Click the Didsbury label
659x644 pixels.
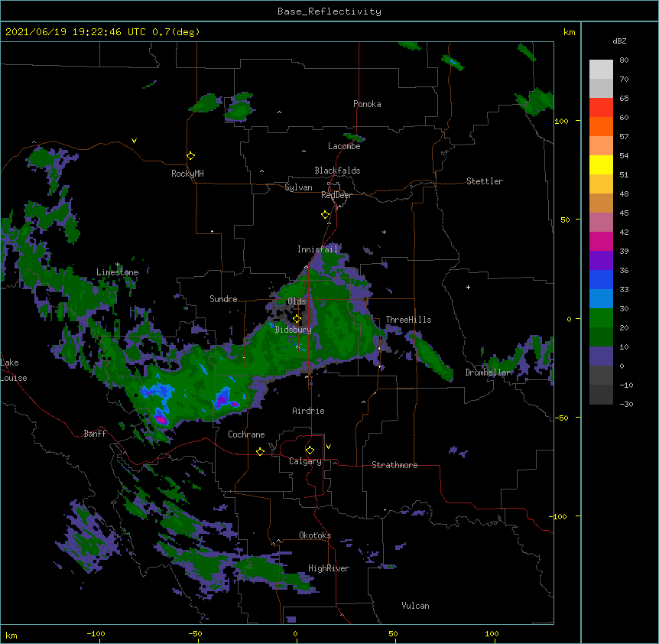click(x=294, y=330)
